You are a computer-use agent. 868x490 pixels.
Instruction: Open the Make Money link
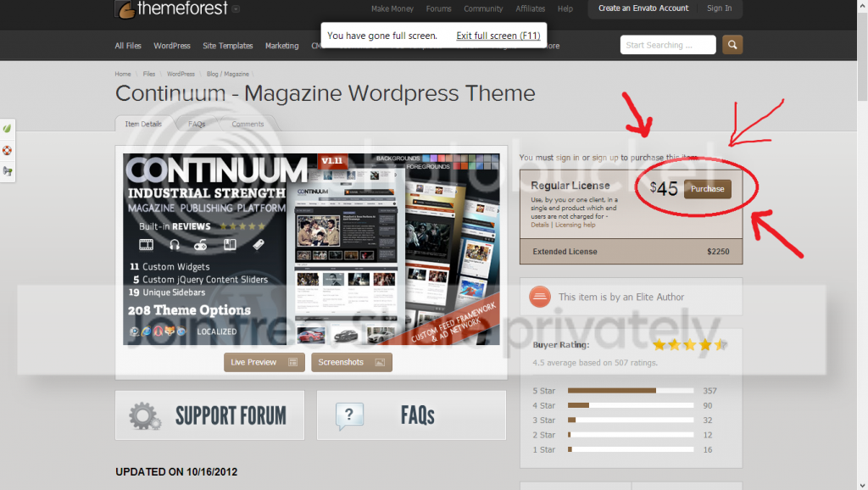392,8
